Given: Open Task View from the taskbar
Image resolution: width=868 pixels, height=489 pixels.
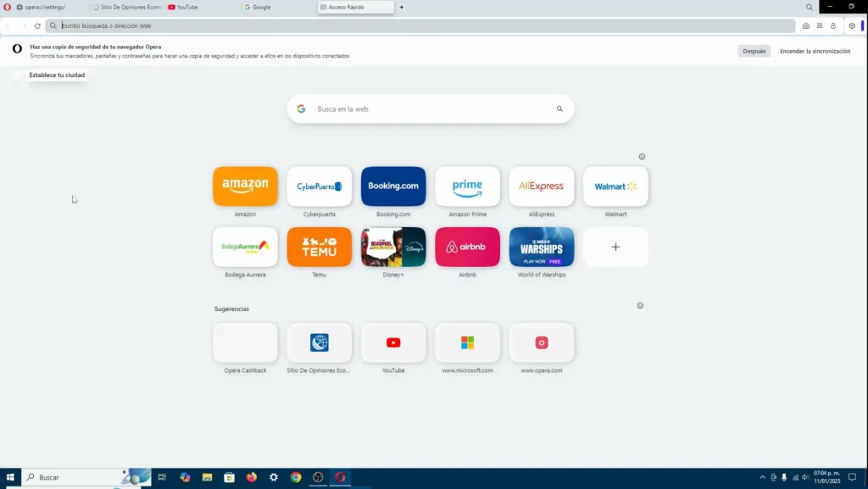Looking at the screenshot, I should click(162, 477).
